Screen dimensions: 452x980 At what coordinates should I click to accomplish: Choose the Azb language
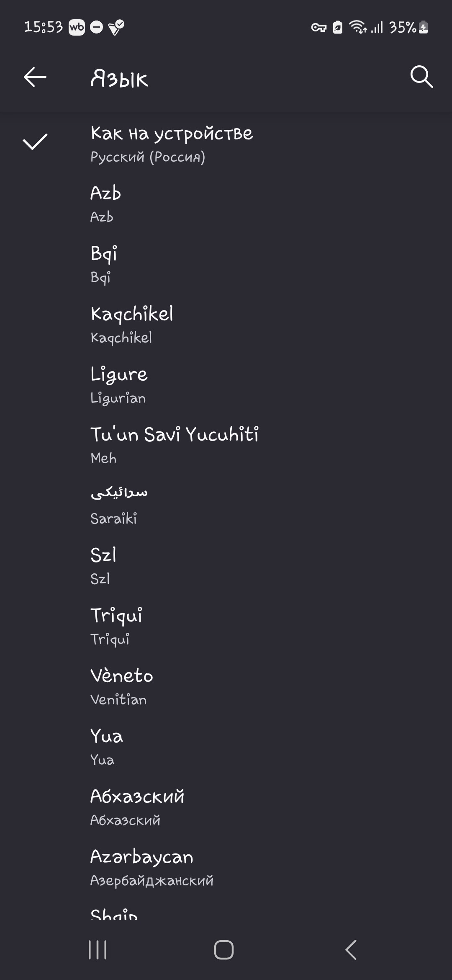(x=106, y=204)
